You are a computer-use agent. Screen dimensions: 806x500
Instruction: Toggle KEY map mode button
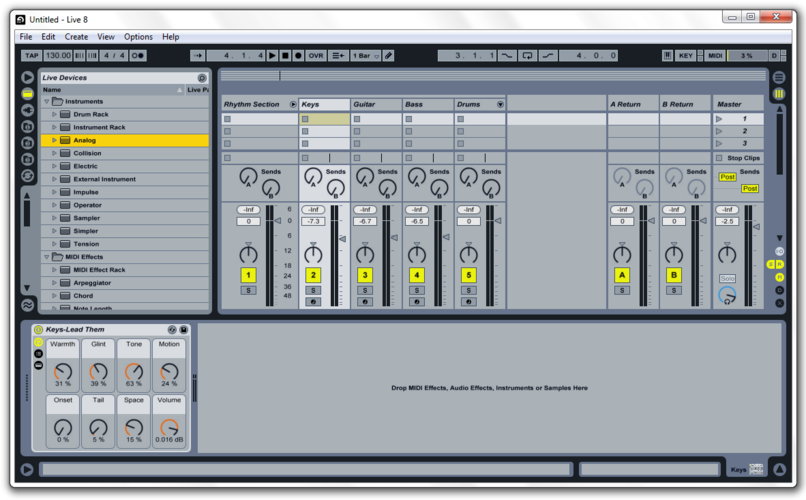point(686,55)
